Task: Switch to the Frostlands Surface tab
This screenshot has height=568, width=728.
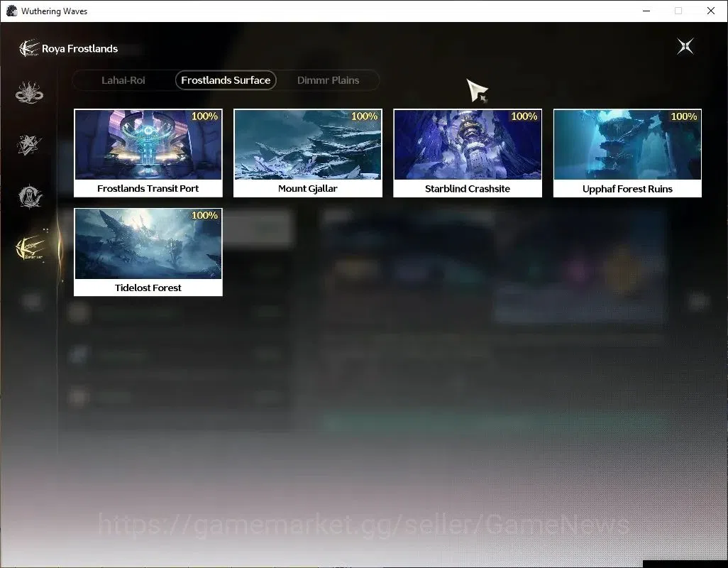Action: click(226, 80)
